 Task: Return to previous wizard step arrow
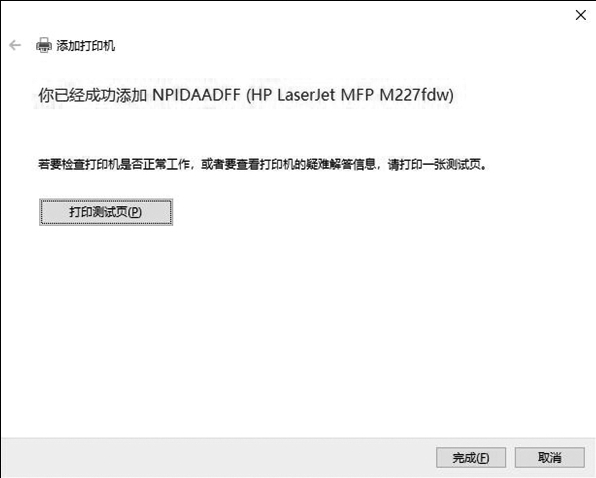15,45
